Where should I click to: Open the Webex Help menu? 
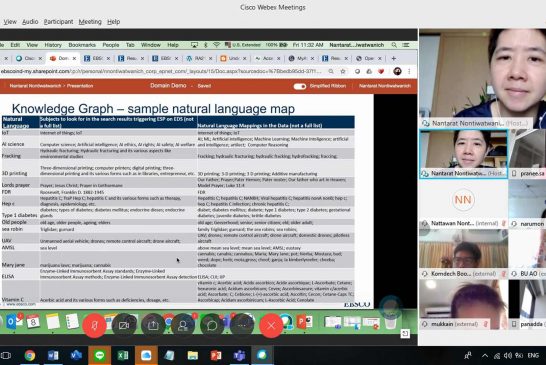coord(113,22)
